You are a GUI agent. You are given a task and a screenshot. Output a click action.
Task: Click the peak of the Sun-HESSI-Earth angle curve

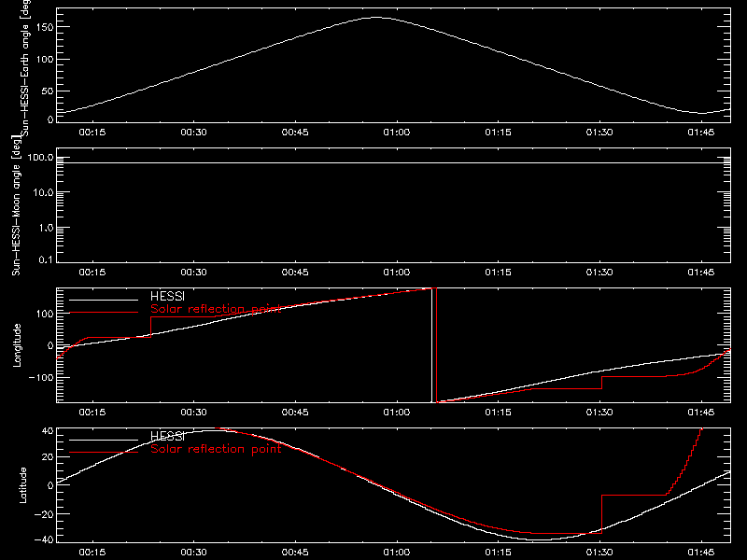coord(376,18)
